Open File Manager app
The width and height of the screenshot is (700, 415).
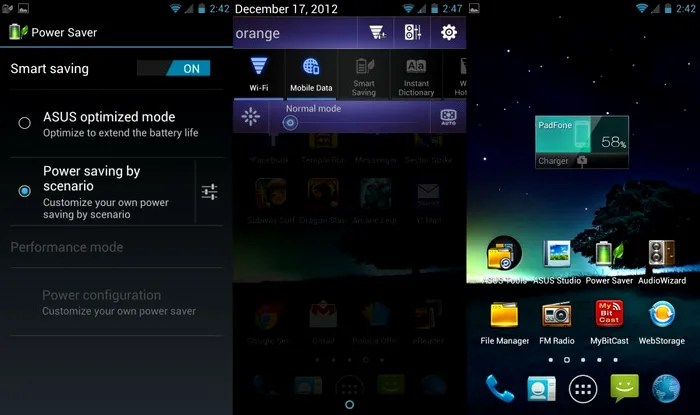504,322
